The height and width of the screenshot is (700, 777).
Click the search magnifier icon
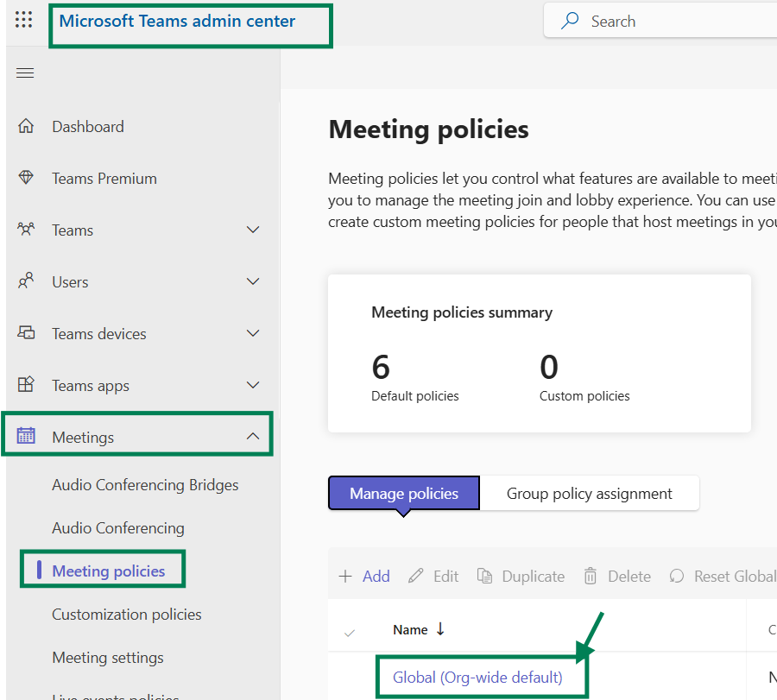click(x=570, y=21)
